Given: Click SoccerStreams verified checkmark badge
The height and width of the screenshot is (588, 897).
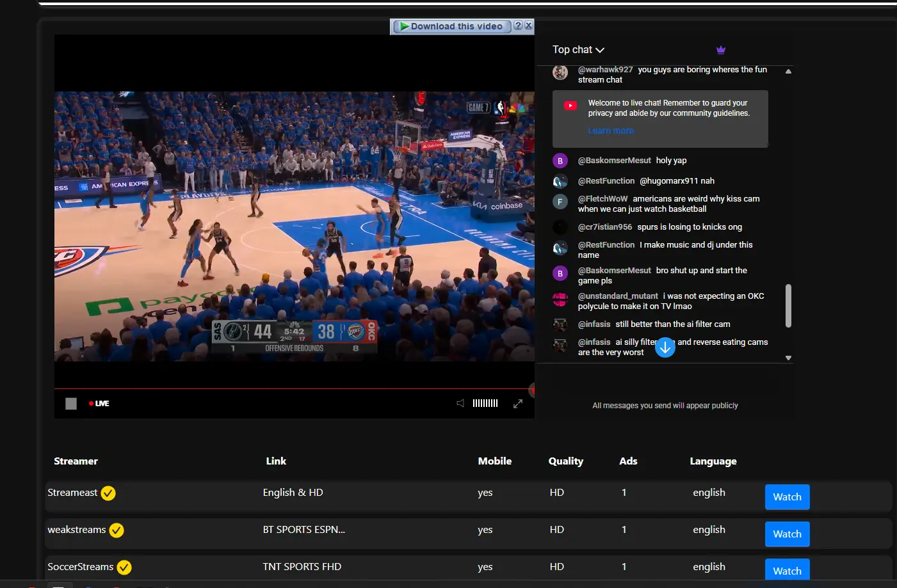Looking at the screenshot, I should tap(124, 568).
